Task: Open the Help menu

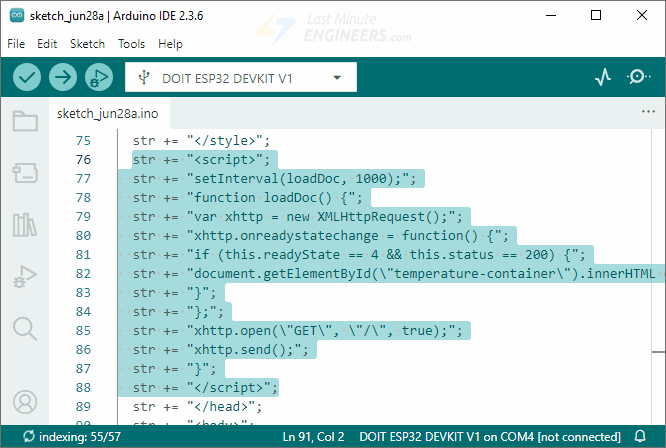Action: (x=170, y=44)
